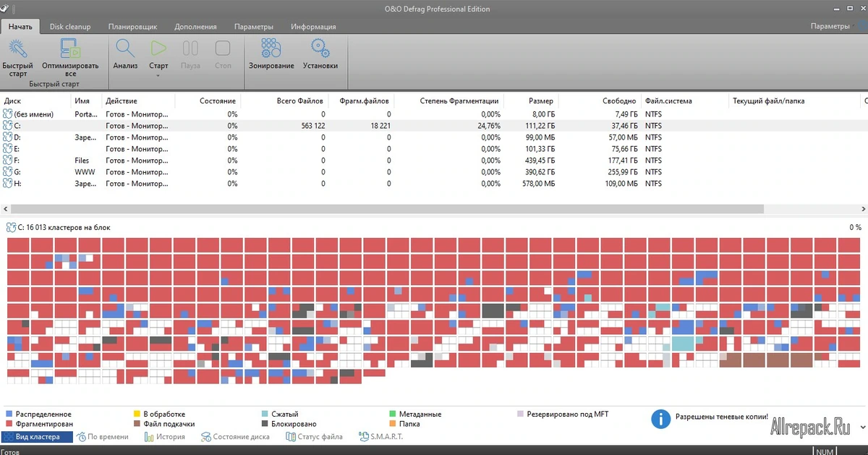Screen dimensions: 868x455
Task: Click the Сжатый teal legend swatch
Action: tap(264, 414)
